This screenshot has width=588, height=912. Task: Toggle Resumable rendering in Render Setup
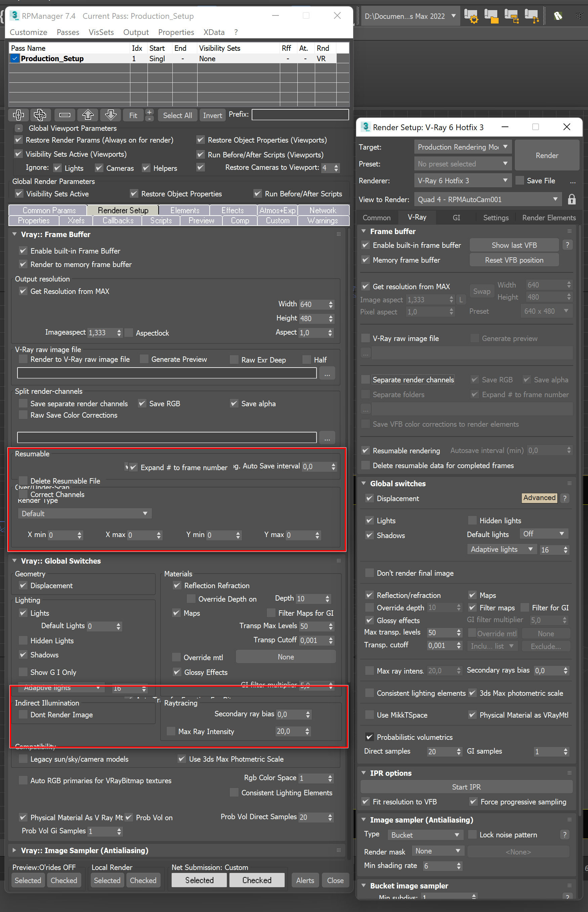click(366, 451)
